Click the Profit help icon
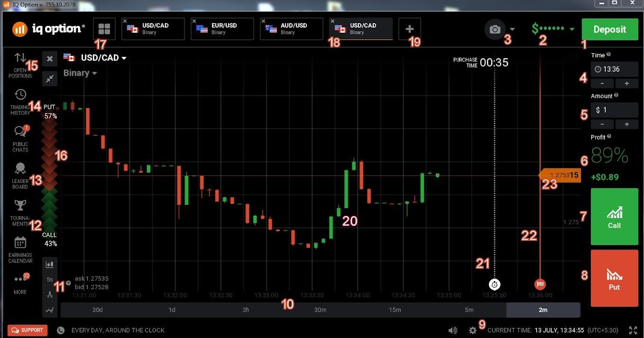Screen dimensions: 644x338 click(x=609, y=137)
